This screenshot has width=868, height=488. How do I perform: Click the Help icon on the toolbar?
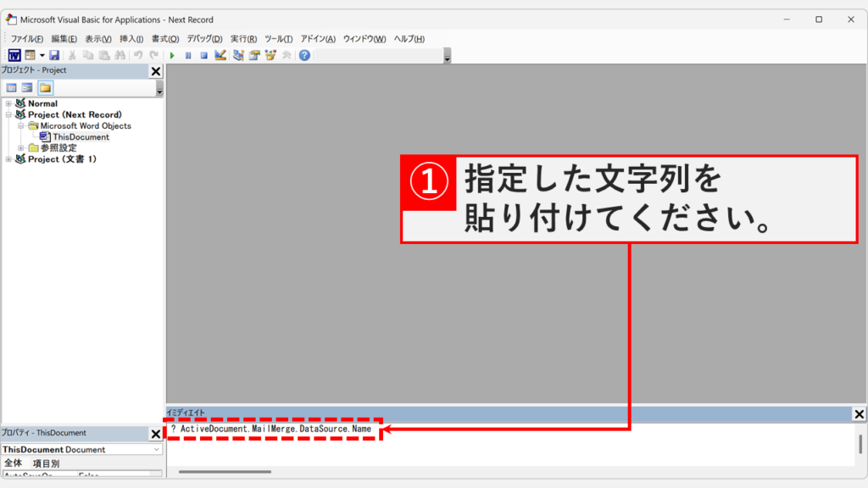(303, 55)
